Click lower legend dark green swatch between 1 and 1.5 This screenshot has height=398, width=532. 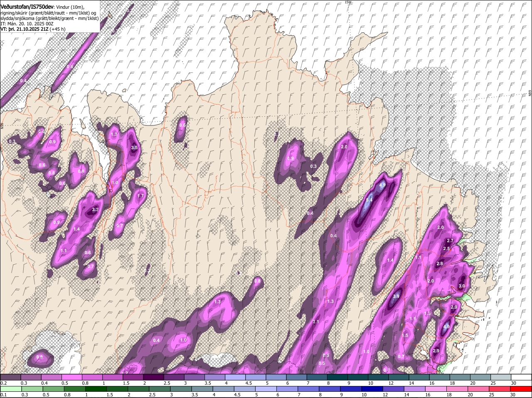pyautogui.click(x=96, y=389)
